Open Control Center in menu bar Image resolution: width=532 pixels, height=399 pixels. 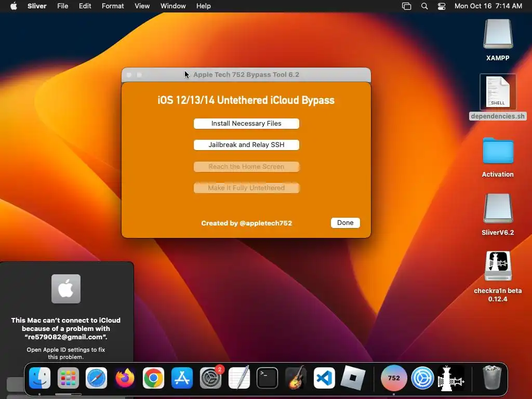442,6
